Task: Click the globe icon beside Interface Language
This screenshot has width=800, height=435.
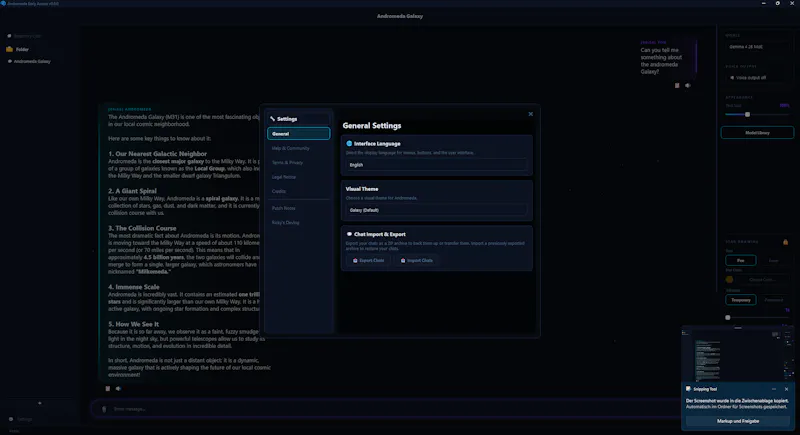Action: 349,144
